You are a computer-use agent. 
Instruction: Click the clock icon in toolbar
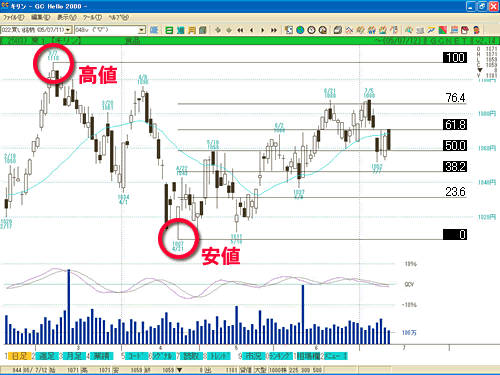(311, 30)
